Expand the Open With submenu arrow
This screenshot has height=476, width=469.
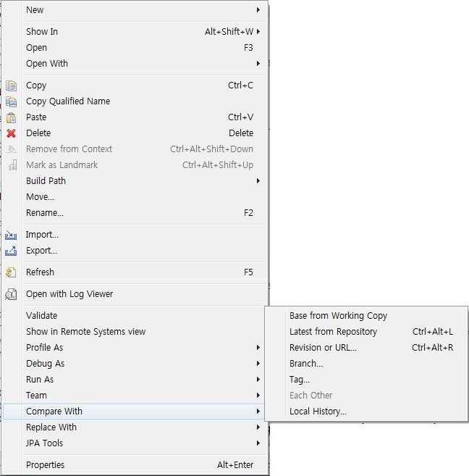point(258,64)
